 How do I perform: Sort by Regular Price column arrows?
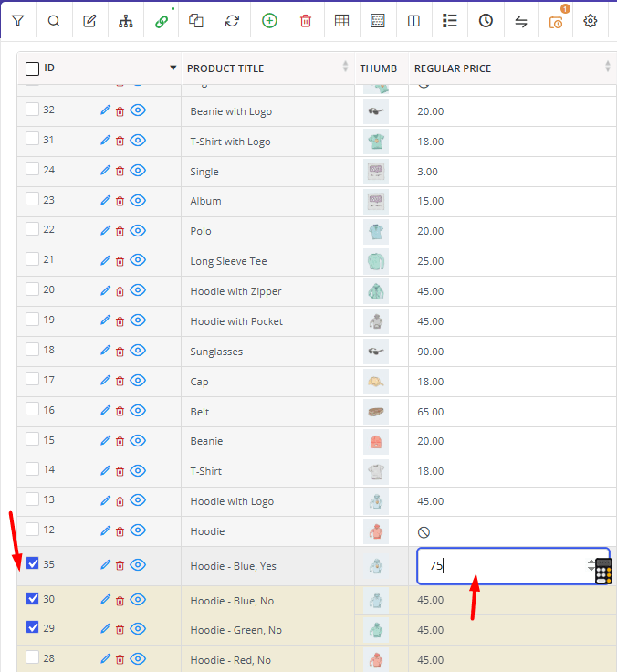[x=608, y=67]
